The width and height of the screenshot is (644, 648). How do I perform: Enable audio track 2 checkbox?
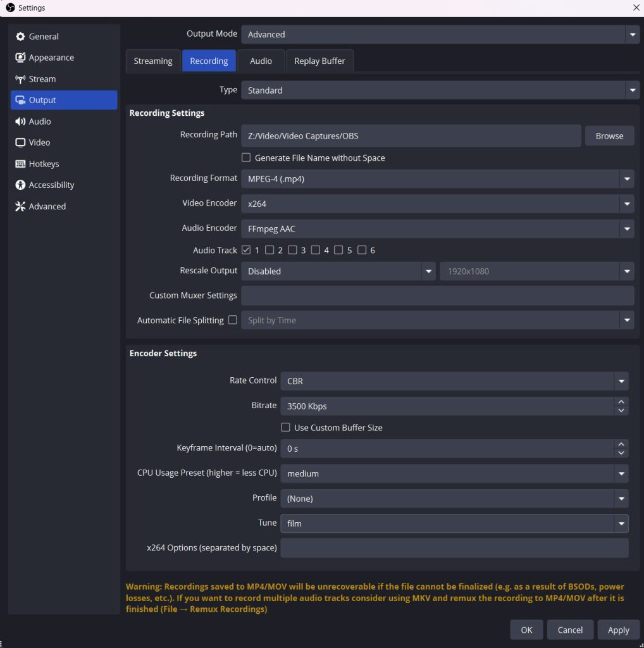(x=269, y=250)
